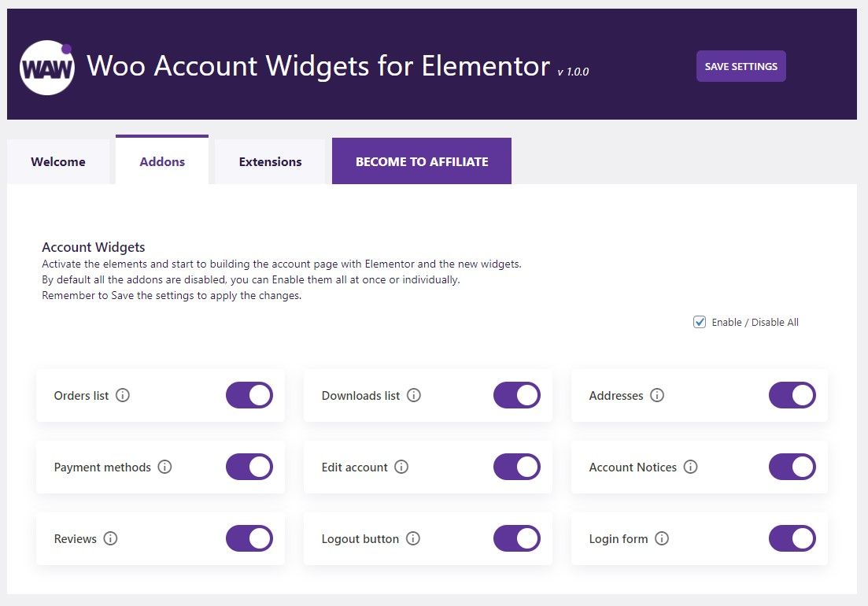This screenshot has height=606, width=868.
Task: Click the Account Notices info icon
Action: point(690,467)
